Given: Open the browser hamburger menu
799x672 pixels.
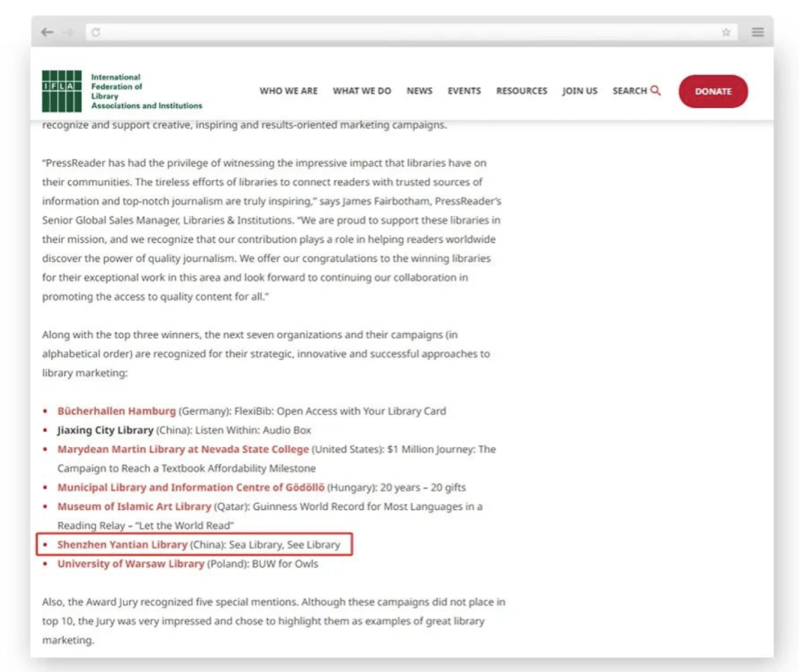Looking at the screenshot, I should (758, 33).
